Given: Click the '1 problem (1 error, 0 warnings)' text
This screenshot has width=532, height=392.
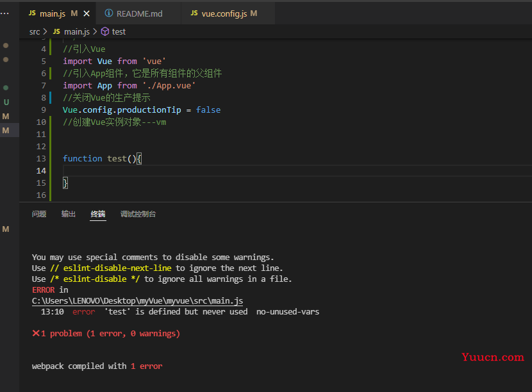Looking at the screenshot, I should (110, 333).
